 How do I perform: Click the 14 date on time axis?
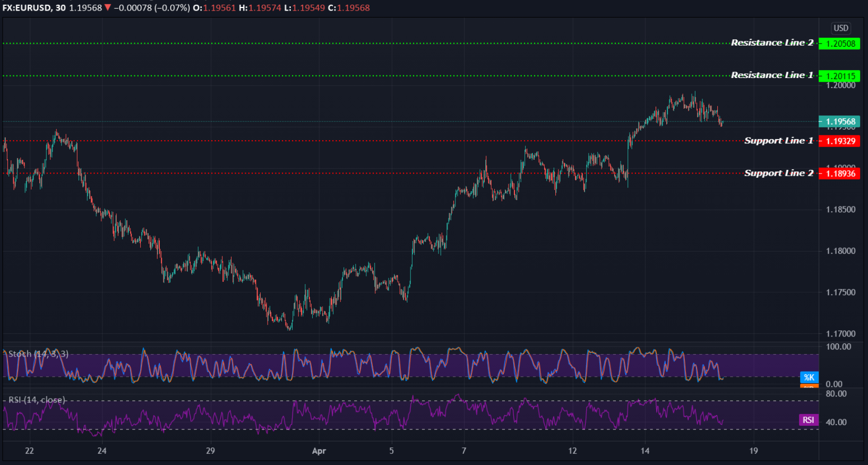coord(645,451)
